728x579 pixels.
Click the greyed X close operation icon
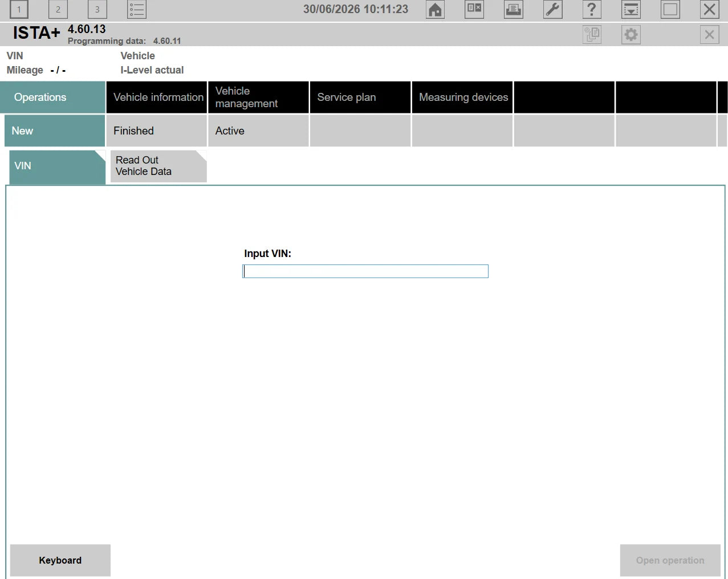point(709,35)
